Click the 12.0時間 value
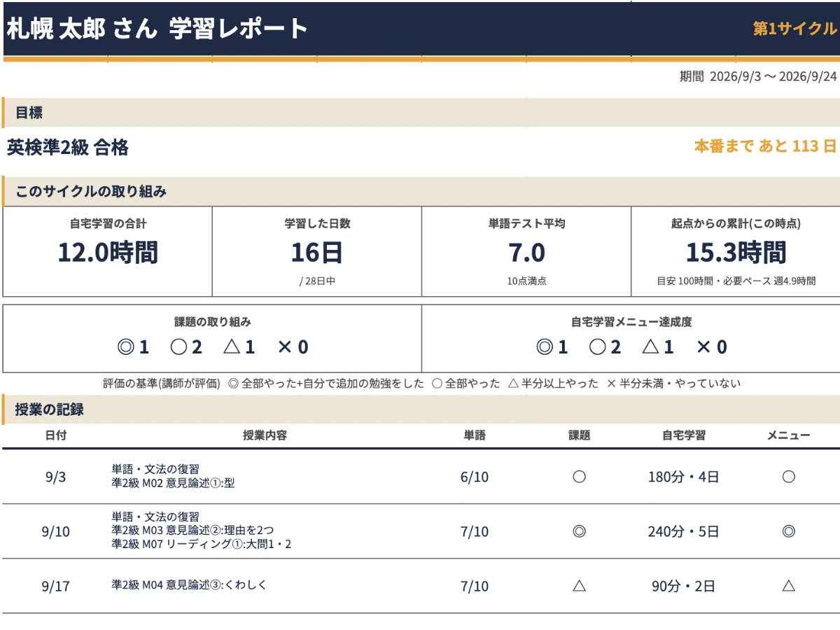Viewport: 840px width, 630px height. (108, 253)
